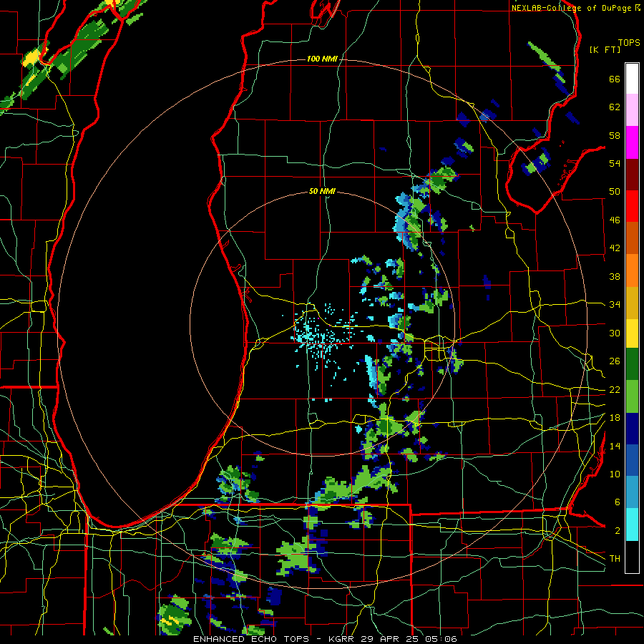This screenshot has width=644, height=644.
Task: Select the navy blue legend swatch
Action: coord(632,429)
